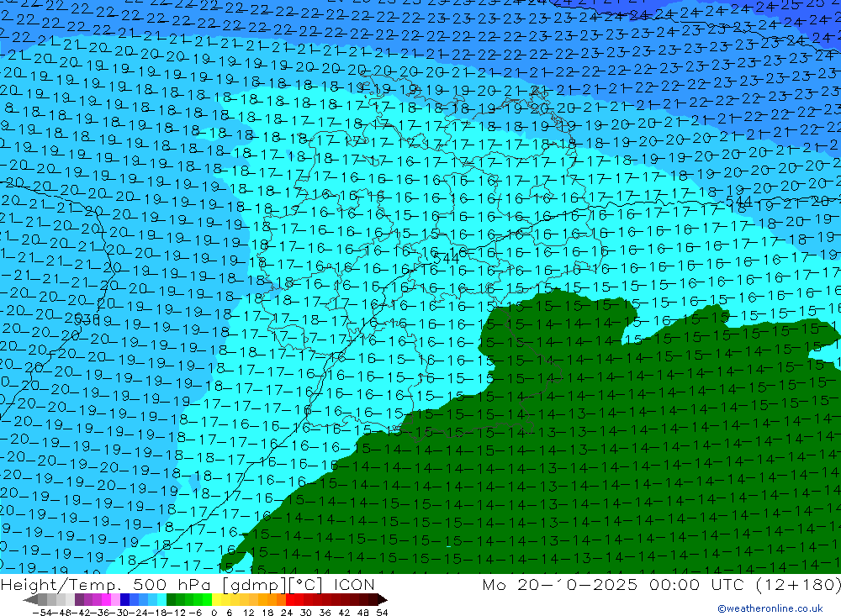Click the forecast date 'Mo 20-10-2025 00:00 UTC'
The height and width of the screenshot is (616, 841).
pos(616,584)
